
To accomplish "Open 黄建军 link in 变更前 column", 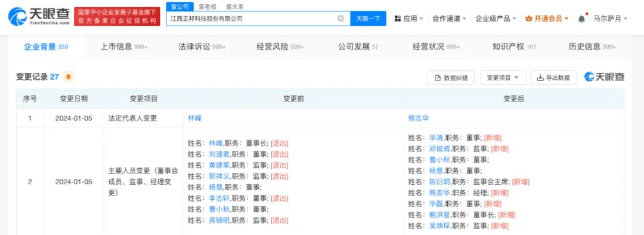I will (x=219, y=165).
